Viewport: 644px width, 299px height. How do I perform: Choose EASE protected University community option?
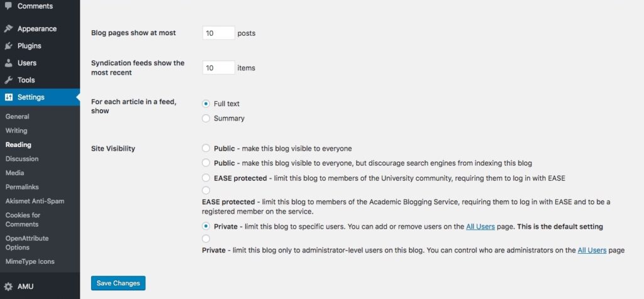coord(206,178)
